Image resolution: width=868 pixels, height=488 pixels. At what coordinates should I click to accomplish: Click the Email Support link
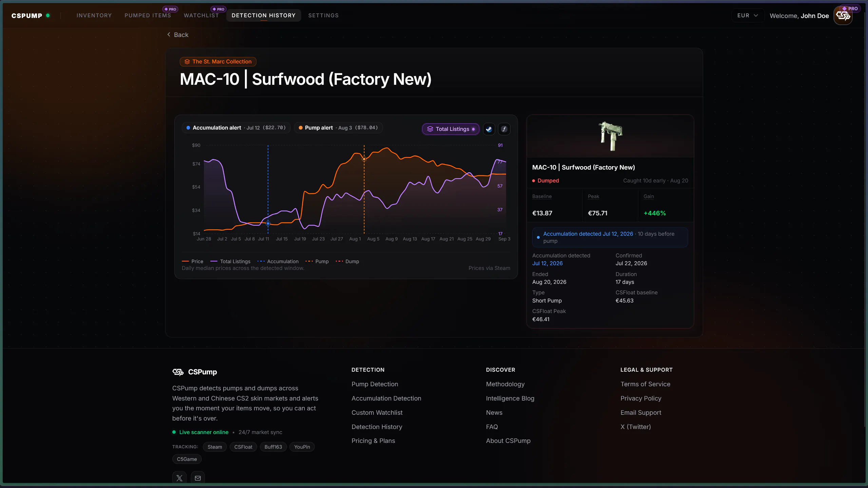pos(641,412)
